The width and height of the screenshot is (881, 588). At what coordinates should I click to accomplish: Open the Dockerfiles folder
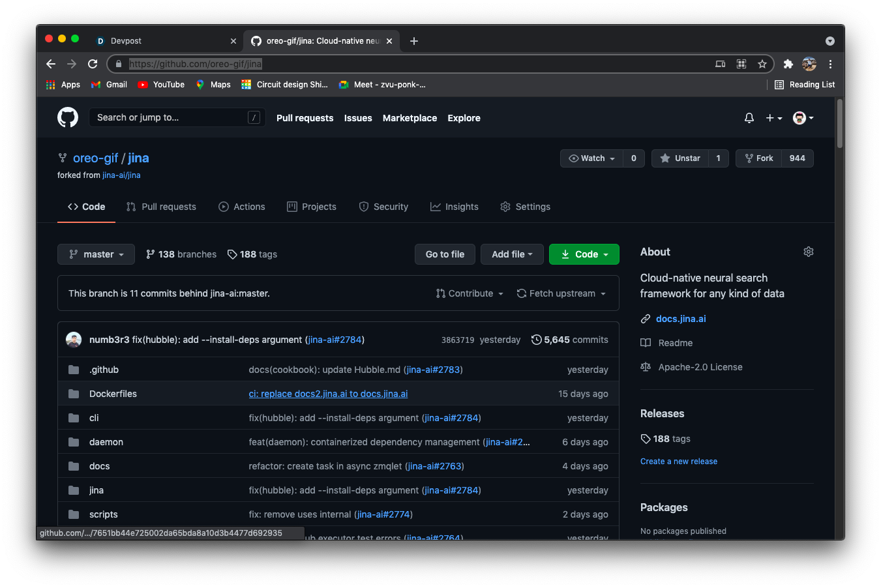point(113,394)
